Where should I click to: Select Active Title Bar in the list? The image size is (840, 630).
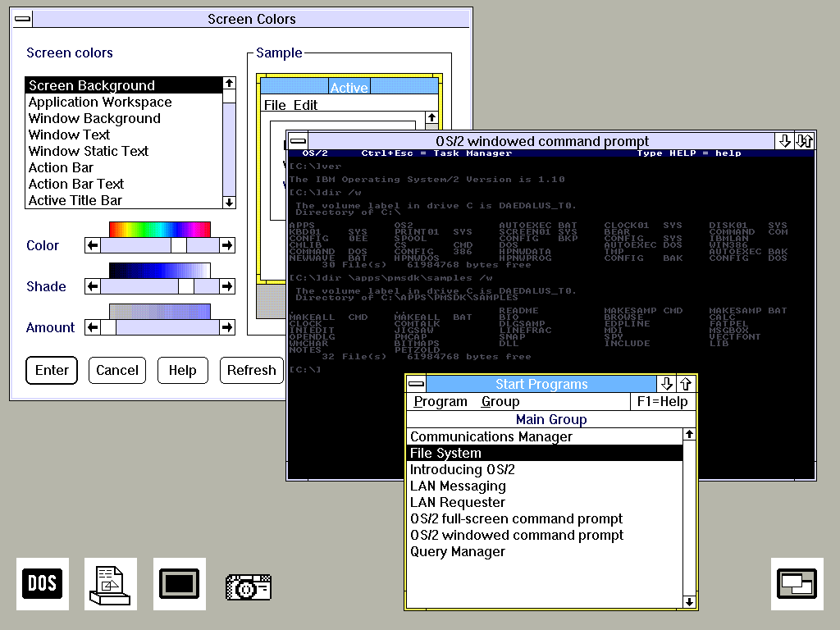(124, 200)
